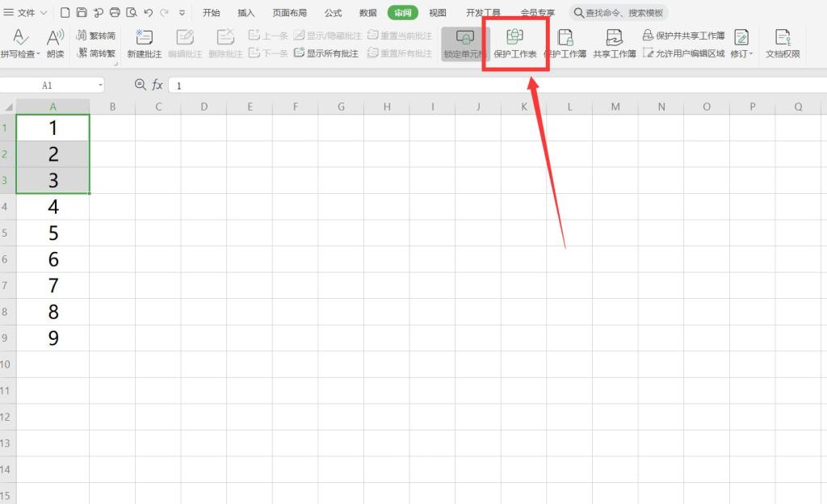This screenshot has height=504, width=827.
Task: Select column M header
Action: click(x=615, y=107)
